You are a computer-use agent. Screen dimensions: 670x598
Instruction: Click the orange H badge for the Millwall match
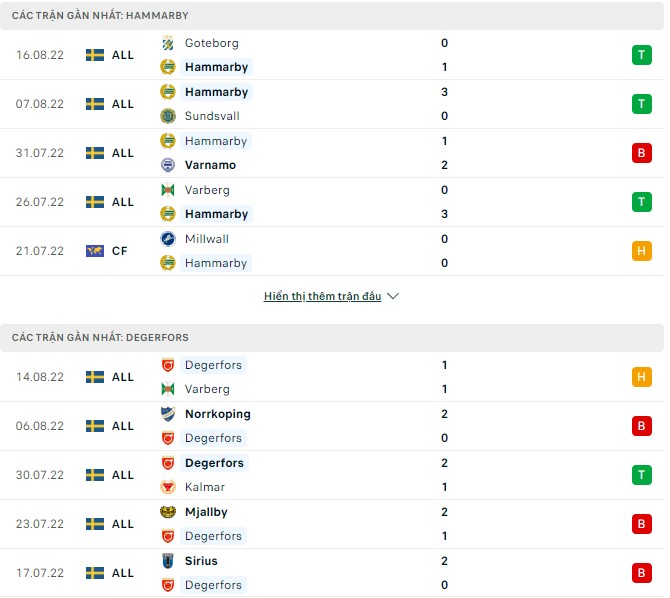click(641, 251)
